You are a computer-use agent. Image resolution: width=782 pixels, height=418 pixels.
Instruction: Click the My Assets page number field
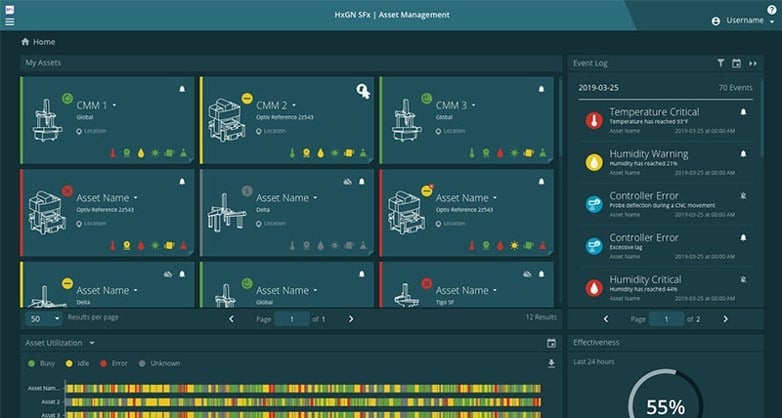(x=292, y=319)
